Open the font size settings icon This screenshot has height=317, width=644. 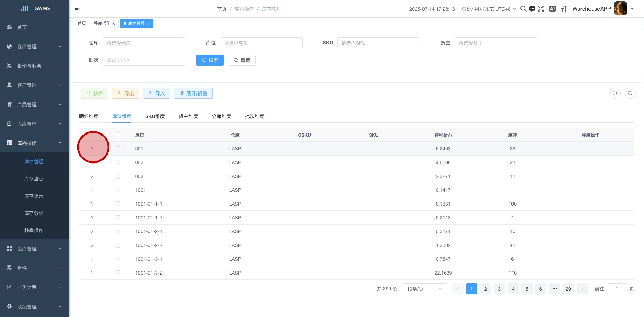coord(564,9)
